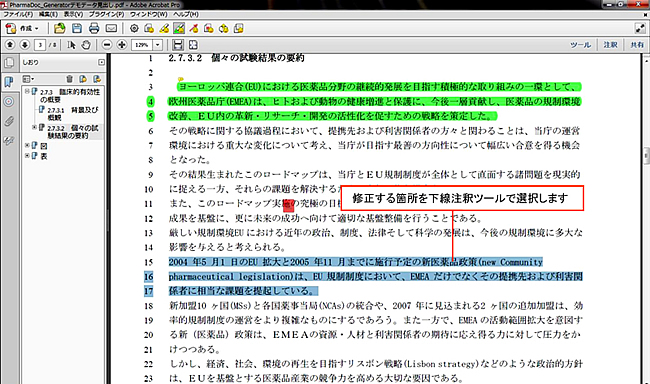This screenshot has width=650, height=384.
Task: Click selected text '2004 年5 月1 日のEU 拡大と2005'
Action: coord(239,262)
